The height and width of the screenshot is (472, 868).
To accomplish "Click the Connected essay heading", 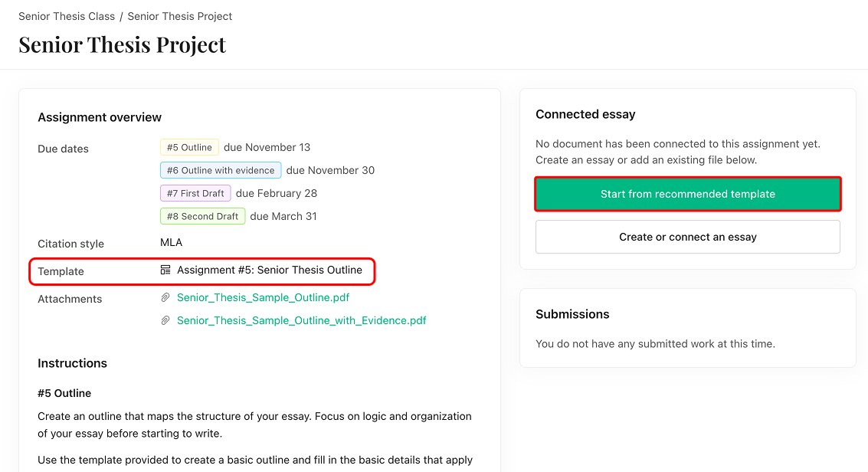I will click(585, 114).
